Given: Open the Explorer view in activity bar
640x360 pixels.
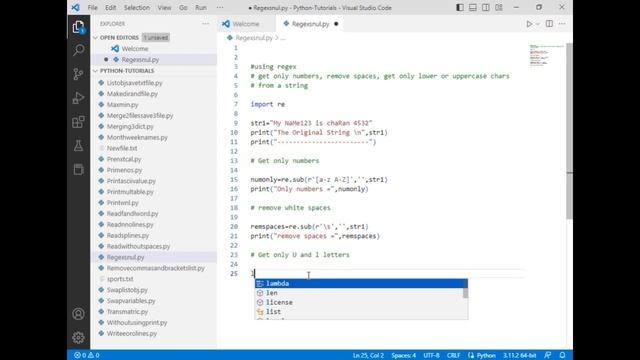Looking at the screenshot, I should click(x=78, y=27).
